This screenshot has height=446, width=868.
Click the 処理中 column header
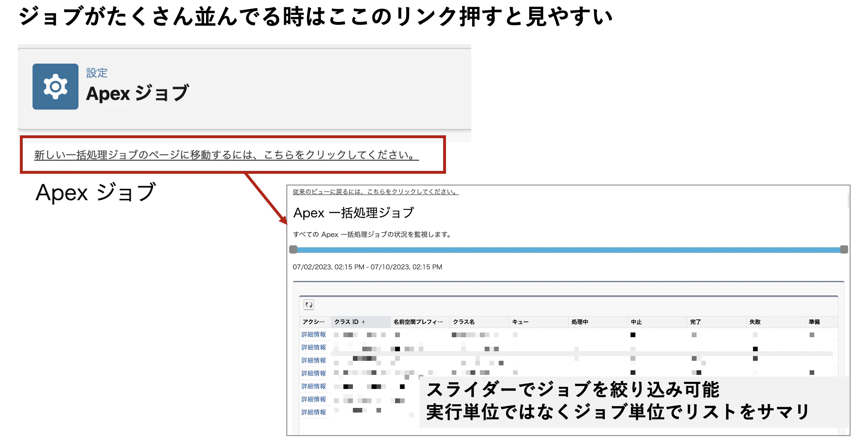(598, 322)
